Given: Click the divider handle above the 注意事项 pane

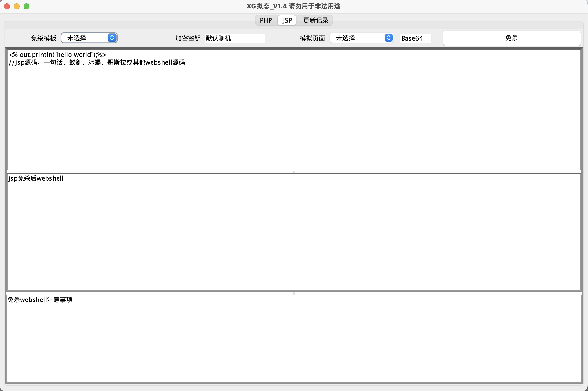Looking at the screenshot, I should tap(294, 293).
